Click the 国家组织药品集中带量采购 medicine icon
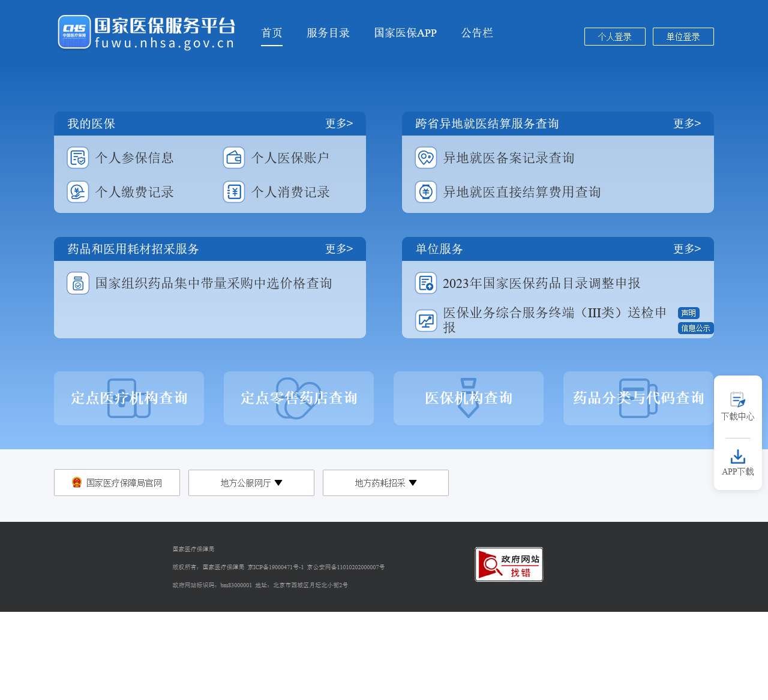The height and width of the screenshot is (700, 768). [78, 283]
